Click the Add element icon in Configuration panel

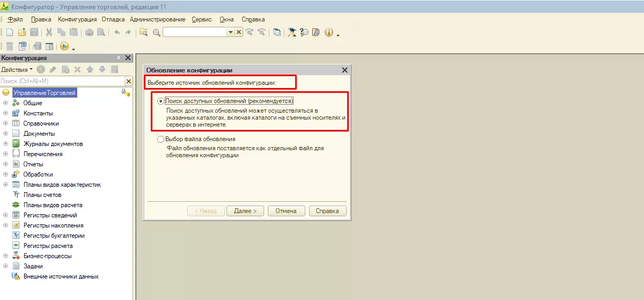tap(41, 69)
